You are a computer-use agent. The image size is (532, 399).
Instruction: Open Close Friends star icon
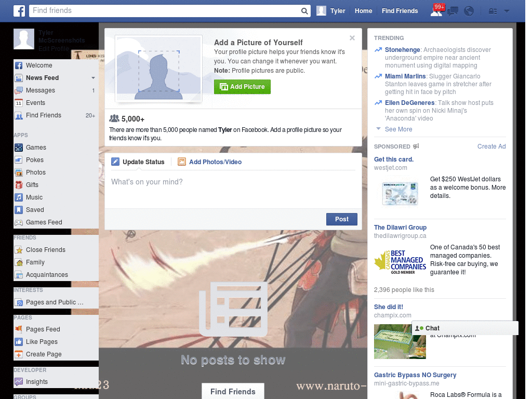tap(19, 250)
